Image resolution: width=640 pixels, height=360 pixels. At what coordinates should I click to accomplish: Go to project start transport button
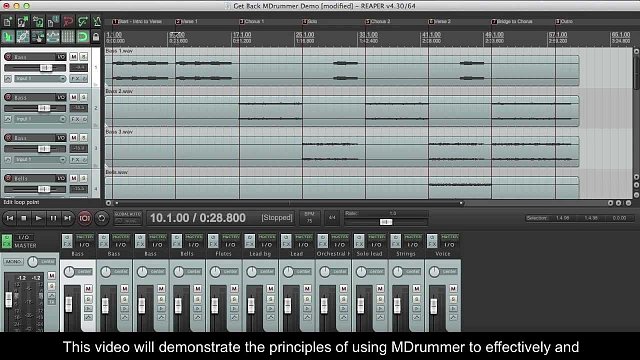(10, 218)
